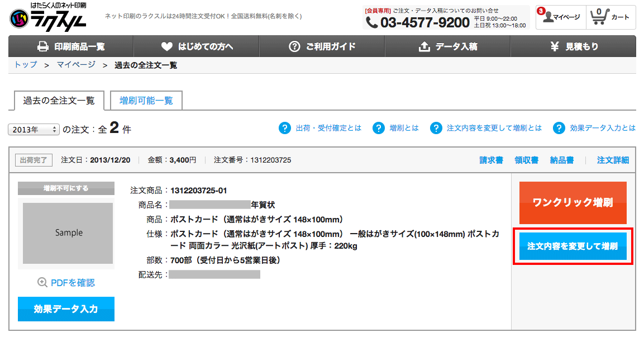Image resolution: width=644 pixels, height=337 pixels.
Task: Click help icon for 注文内容を変更して増刷とは
Action: coord(436,128)
